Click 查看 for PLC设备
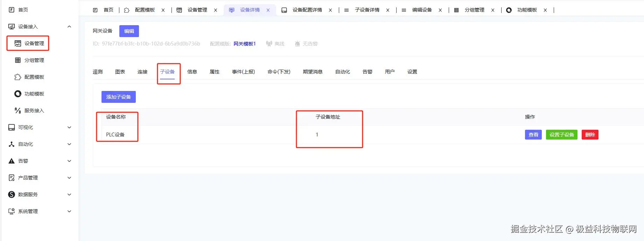The width and height of the screenshot is (644, 241). click(x=533, y=135)
